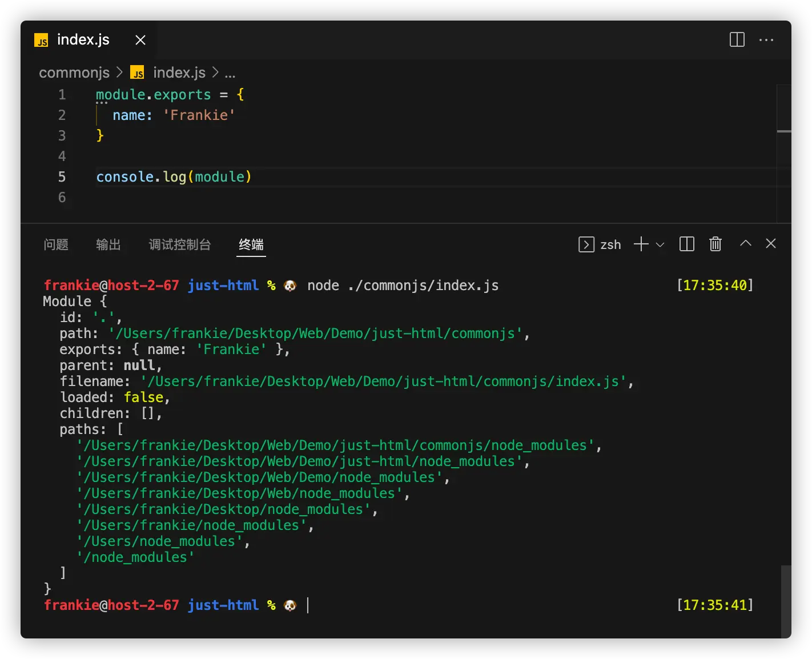812x659 pixels.
Task: Select the 终端 terminal tab
Action: [x=251, y=244]
